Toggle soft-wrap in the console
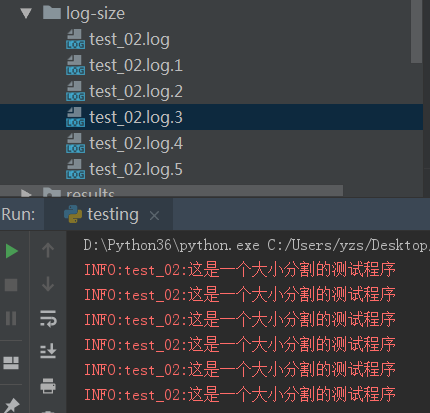 48,318
